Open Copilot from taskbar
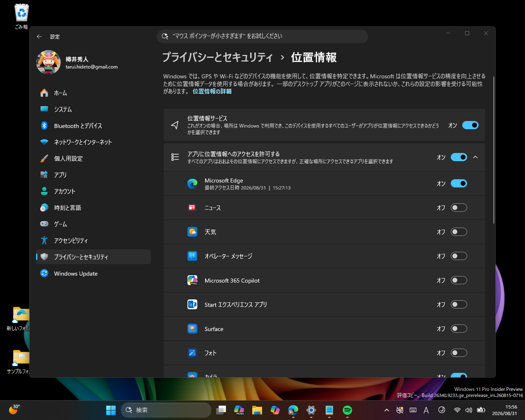Image resolution: width=525 pixels, height=420 pixels. point(275,410)
